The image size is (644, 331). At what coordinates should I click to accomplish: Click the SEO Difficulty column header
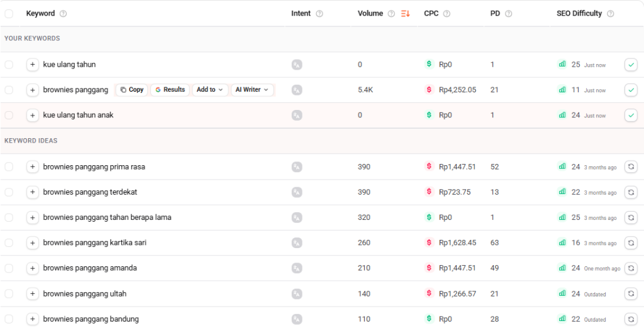coord(579,14)
